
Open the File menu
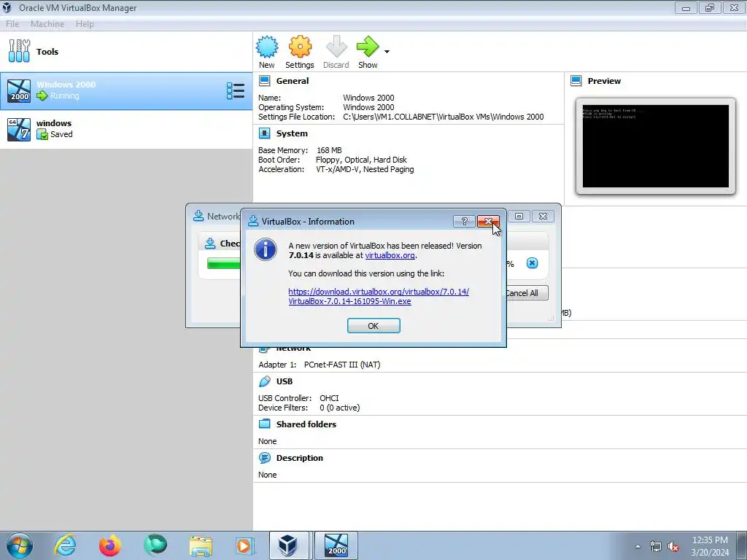[x=12, y=24]
